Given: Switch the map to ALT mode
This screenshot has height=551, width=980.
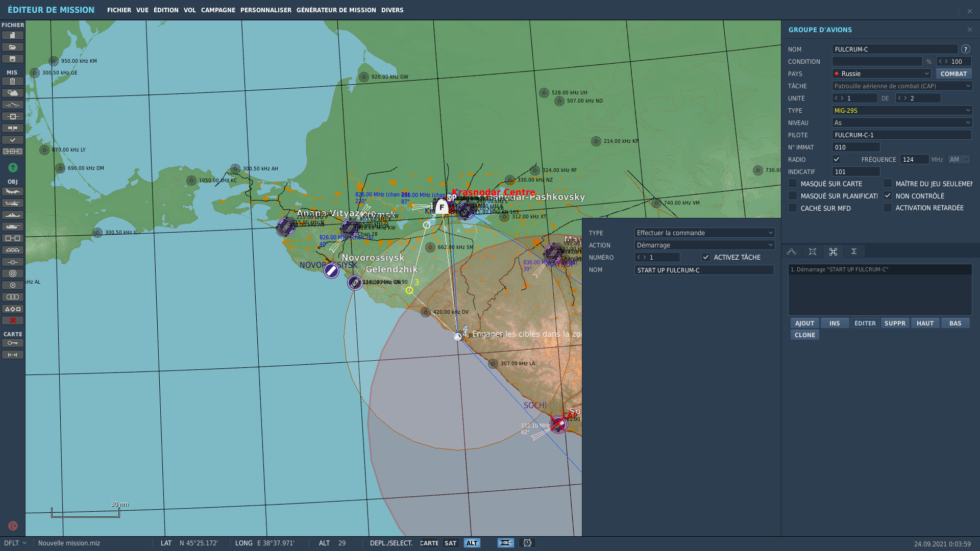Looking at the screenshot, I should (x=472, y=543).
